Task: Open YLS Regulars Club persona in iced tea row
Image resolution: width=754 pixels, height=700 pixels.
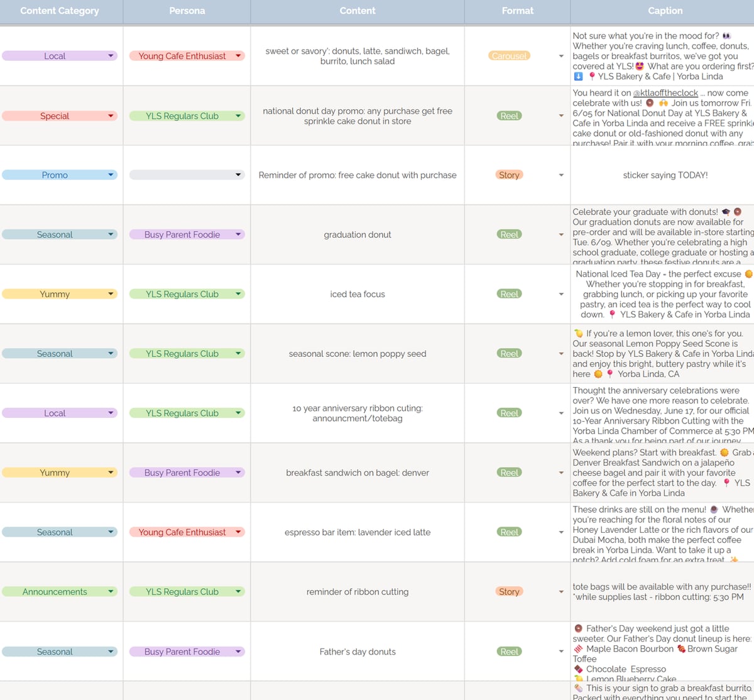Action: tap(187, 293)
